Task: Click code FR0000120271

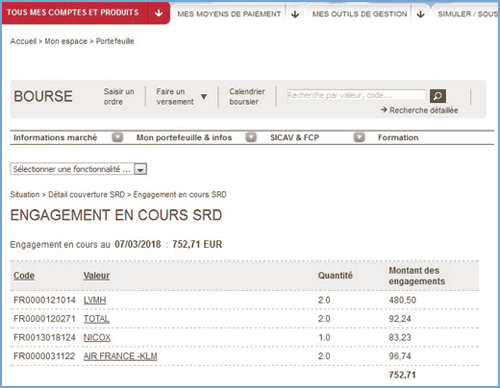Action: (44, 319)
